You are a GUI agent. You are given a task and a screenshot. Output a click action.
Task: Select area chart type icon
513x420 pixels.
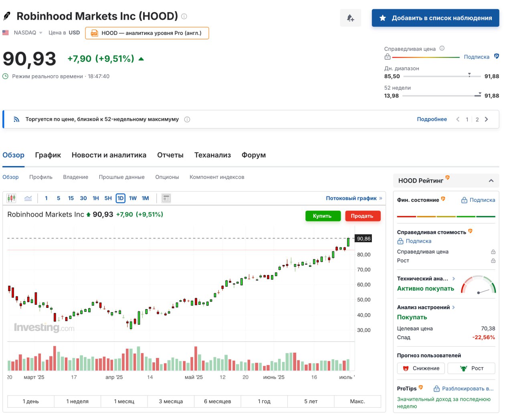point(28,198)
